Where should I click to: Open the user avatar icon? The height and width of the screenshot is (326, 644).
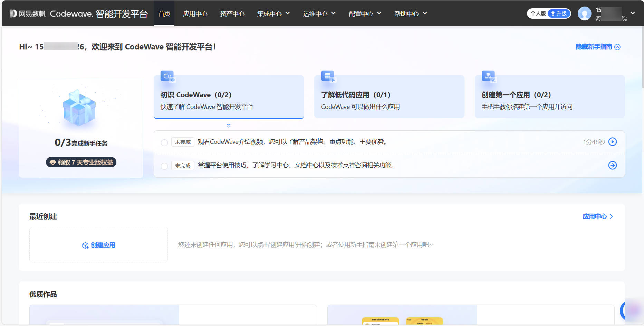584,13
